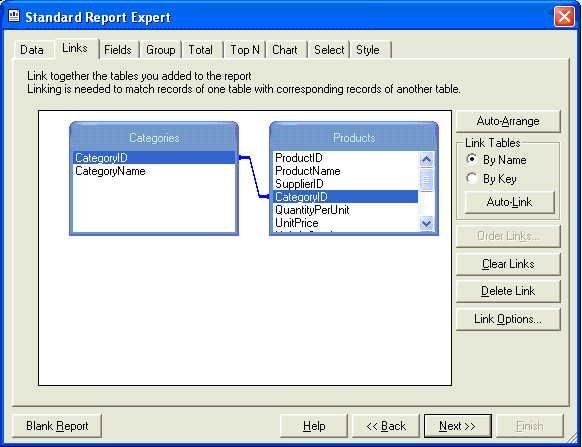This screenshot has height=447, width=582.
Task: Click the Next >> button
Action: coord(458,426)
